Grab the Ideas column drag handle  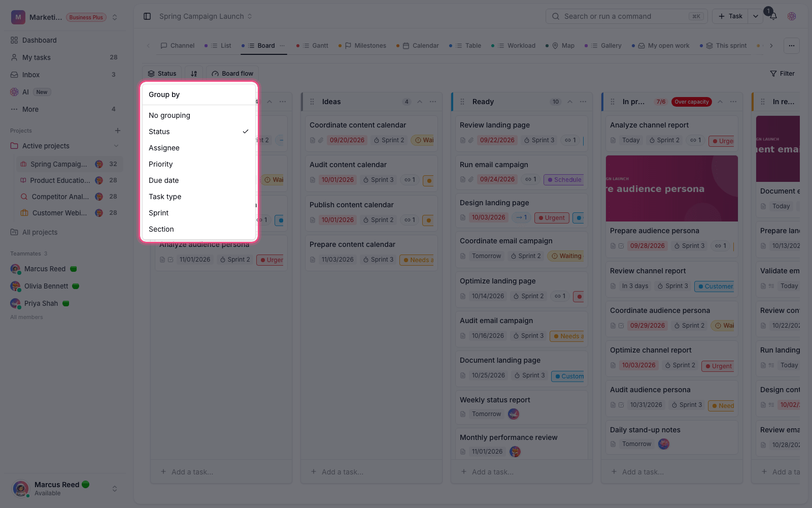point(312,102)
